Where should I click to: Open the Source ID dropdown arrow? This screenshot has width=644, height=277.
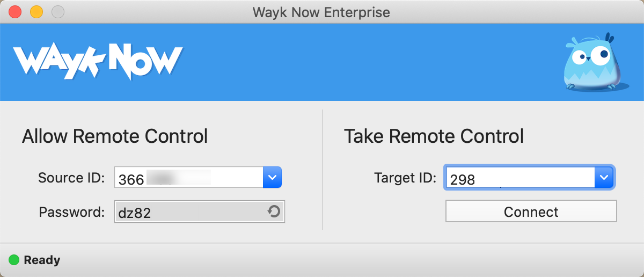[272, 178]
